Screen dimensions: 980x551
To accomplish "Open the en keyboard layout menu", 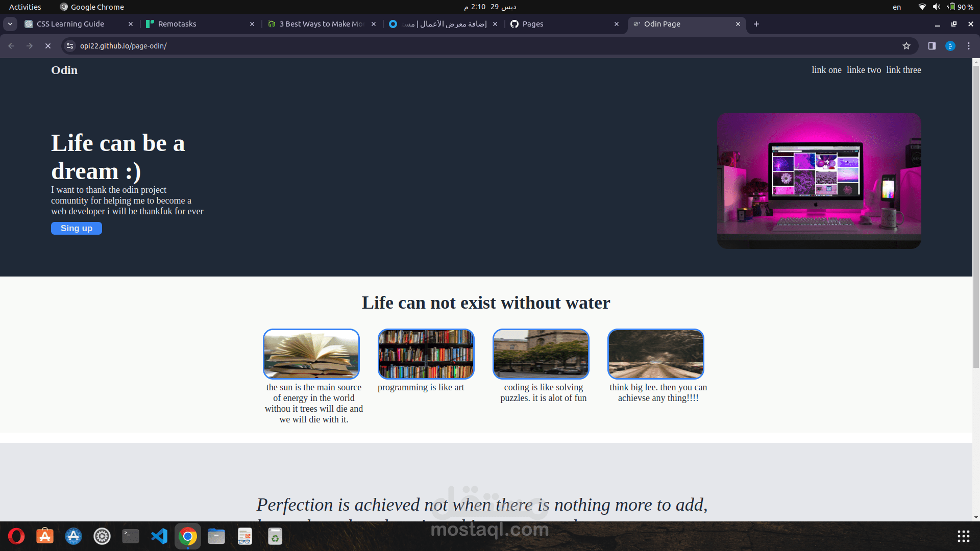I will tap(897, 7).
